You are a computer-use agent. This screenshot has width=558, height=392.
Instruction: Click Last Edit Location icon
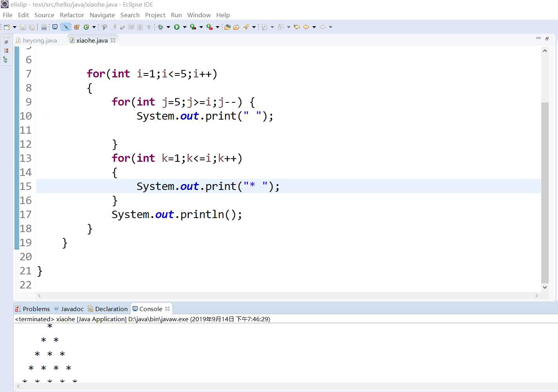pyautogui.click(x=297, y=27)
